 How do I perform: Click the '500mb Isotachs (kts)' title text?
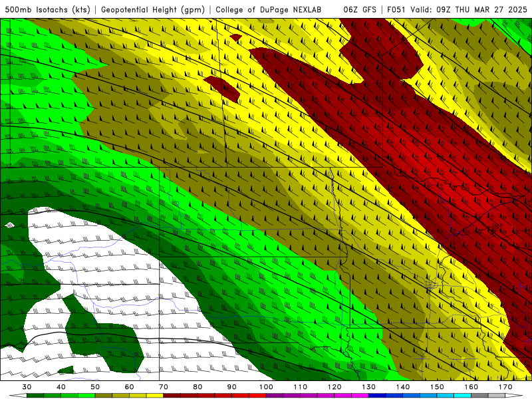pyautogui.click(x=47, y=10)
